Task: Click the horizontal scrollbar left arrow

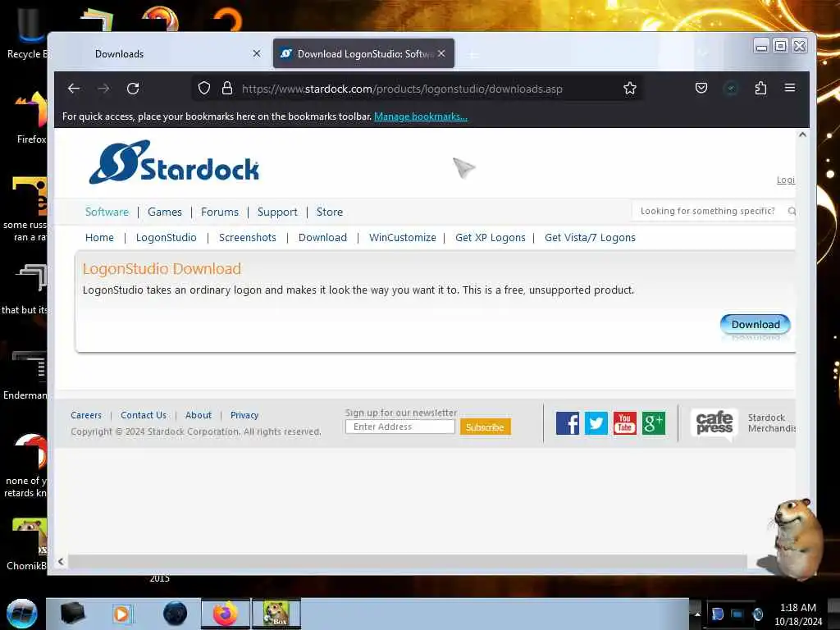Action: pyautogui.click(x=61, y=561)
